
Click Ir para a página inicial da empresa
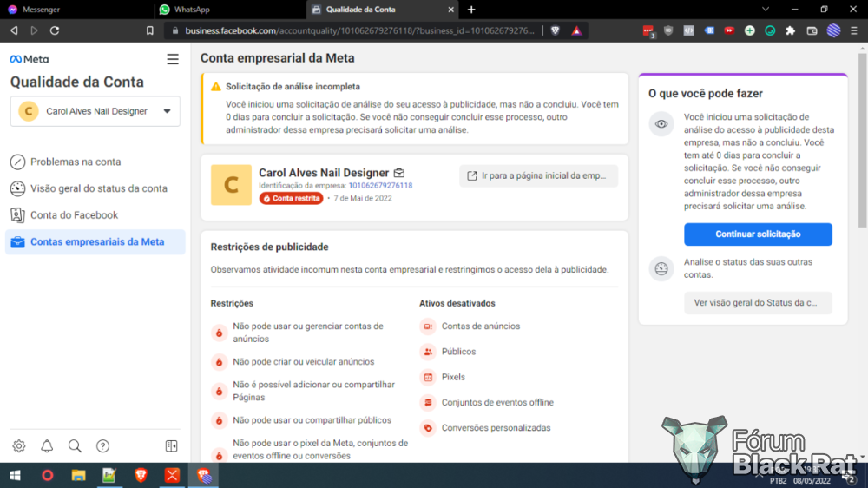pos(539,175)
